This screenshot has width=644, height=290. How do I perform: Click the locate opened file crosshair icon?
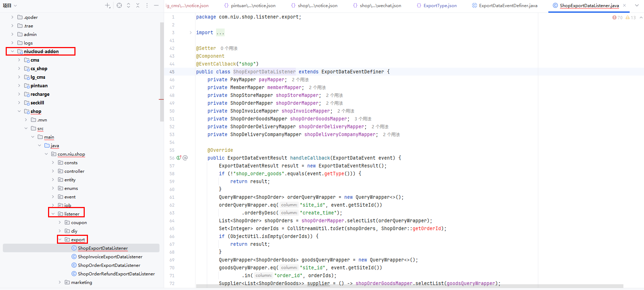pyautogui.click(x=119, y=5)
